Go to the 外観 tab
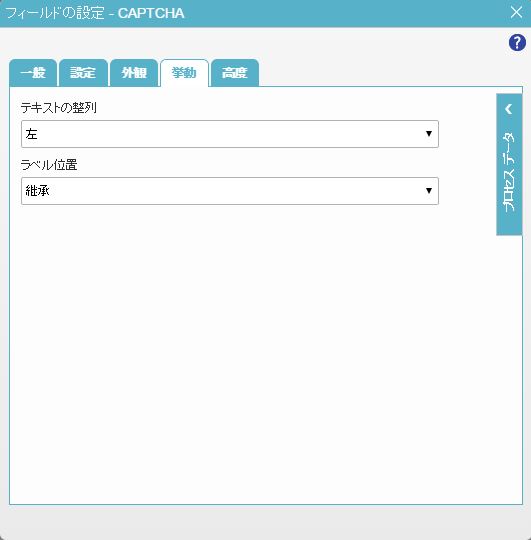This screenshot has width=531, height=540. click(134, 73)
